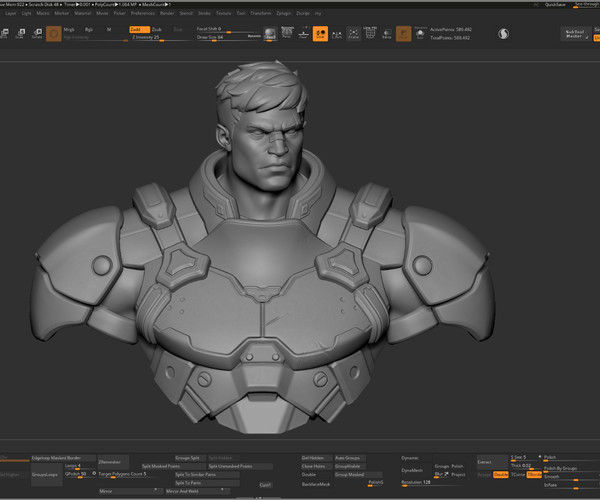The width and height of the screenshot is (600, 500).
Task: Toggle the orange Local symmetry icon
Action: click(x=320, y=34)
